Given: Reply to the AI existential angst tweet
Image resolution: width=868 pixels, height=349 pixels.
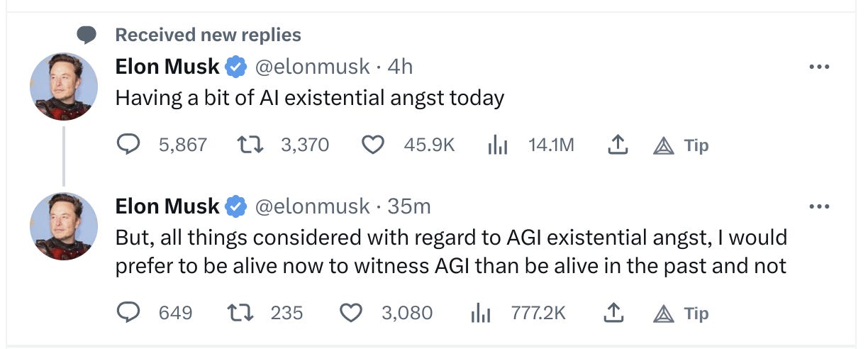Looking at the screenshot, I should click(x=128, y=145).
